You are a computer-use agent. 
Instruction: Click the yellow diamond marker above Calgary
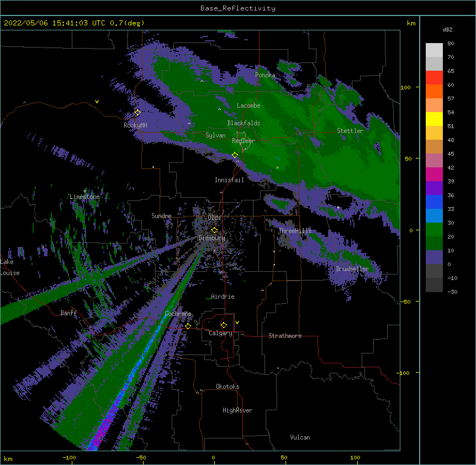(224, 325)
